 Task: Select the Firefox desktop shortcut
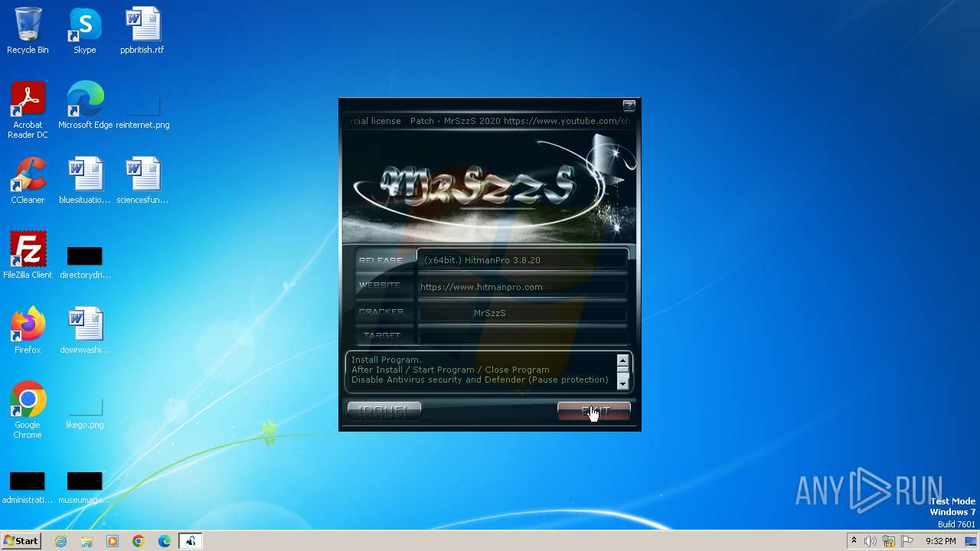point(28,331)
